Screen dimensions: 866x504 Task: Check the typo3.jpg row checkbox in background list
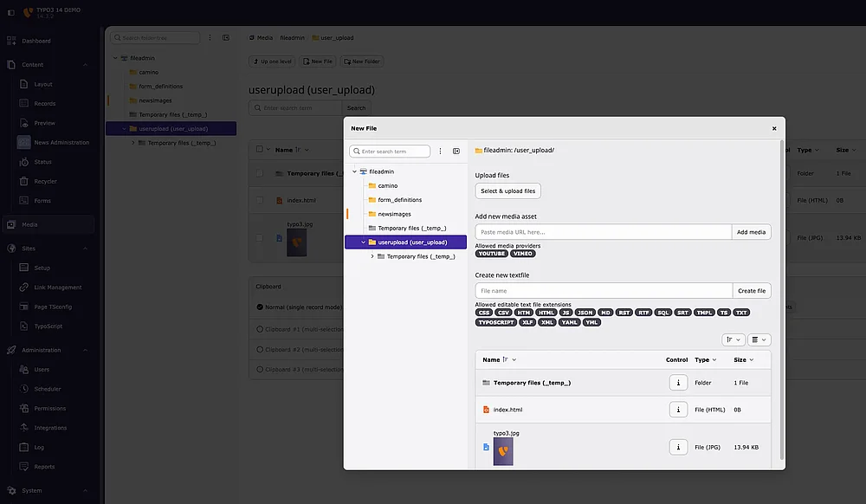[x=260, y=238]
